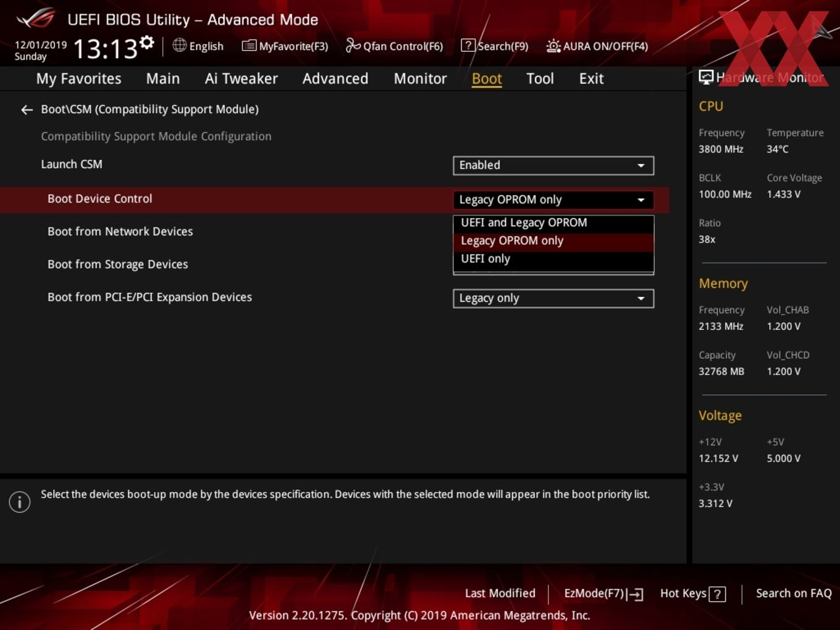This screenshot has height=630, width=840.
Task: Open the Exit tab
Action: (591, 78)
